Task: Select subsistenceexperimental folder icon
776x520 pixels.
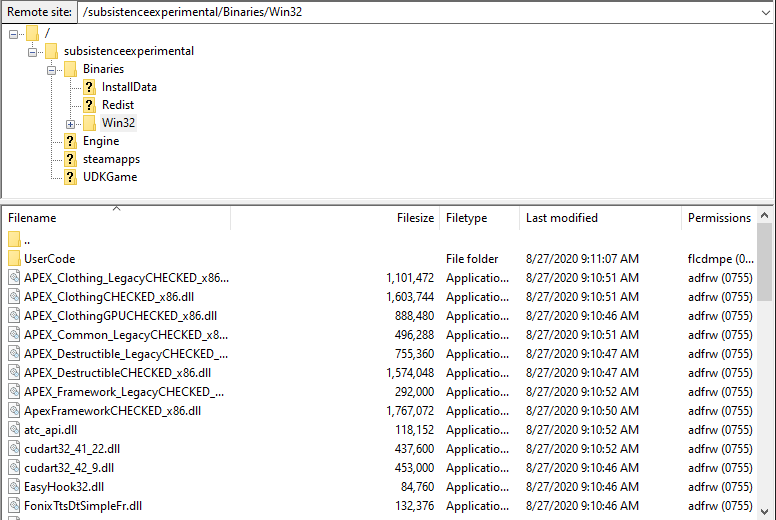Action: pyautogui.click(x=51, y=51)
